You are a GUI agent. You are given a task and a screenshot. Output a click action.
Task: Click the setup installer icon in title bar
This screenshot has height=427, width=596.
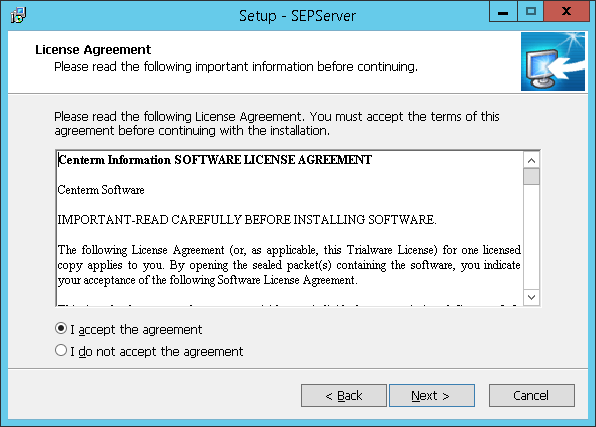click(x=18, y=15)
